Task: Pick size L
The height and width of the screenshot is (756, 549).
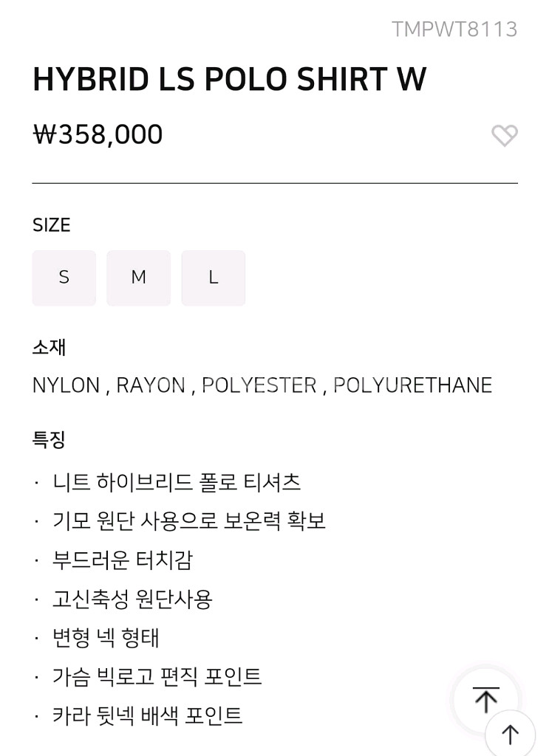Action: coord(214,278)
